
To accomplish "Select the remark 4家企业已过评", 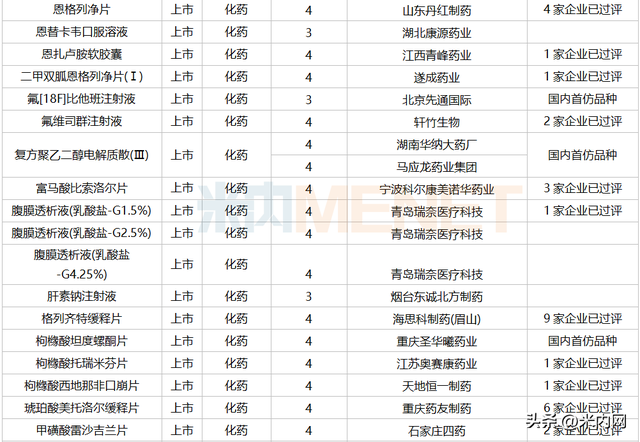I will point(582,9).
